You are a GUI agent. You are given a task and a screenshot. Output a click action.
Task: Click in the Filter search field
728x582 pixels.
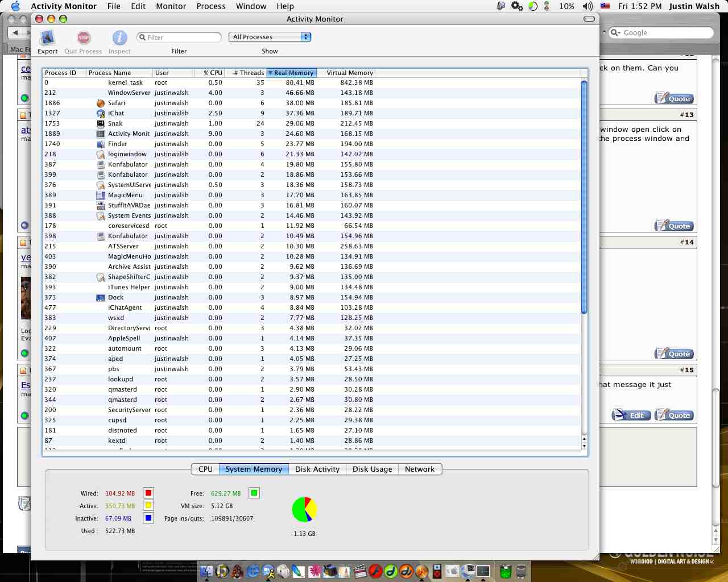point(179,37)
